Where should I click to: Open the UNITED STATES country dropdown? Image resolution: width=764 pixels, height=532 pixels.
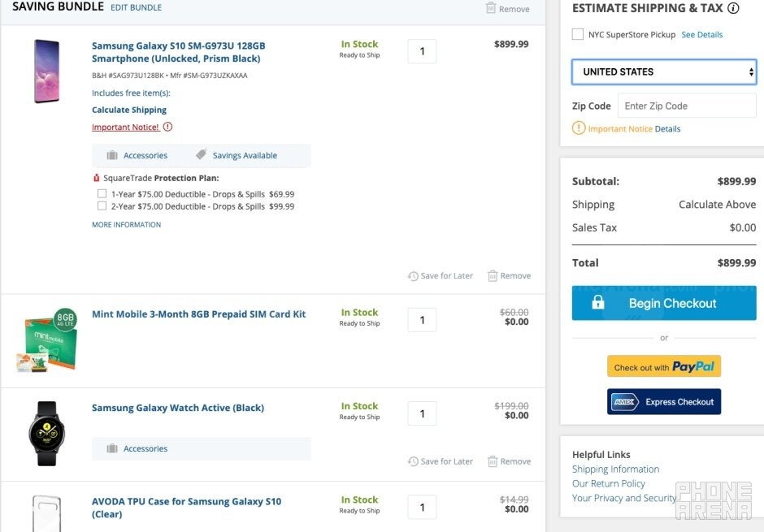click(x=664, y=72)
